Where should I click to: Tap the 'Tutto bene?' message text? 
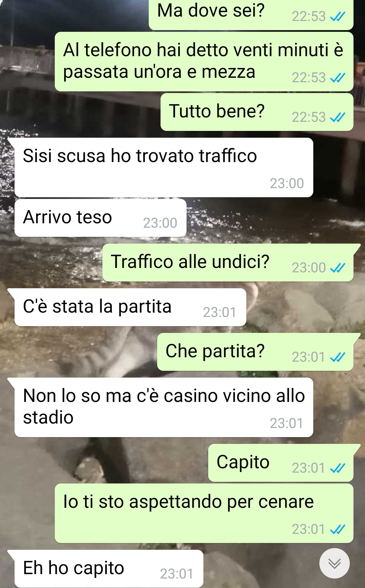pyautogui.click(x=217, y=111)
